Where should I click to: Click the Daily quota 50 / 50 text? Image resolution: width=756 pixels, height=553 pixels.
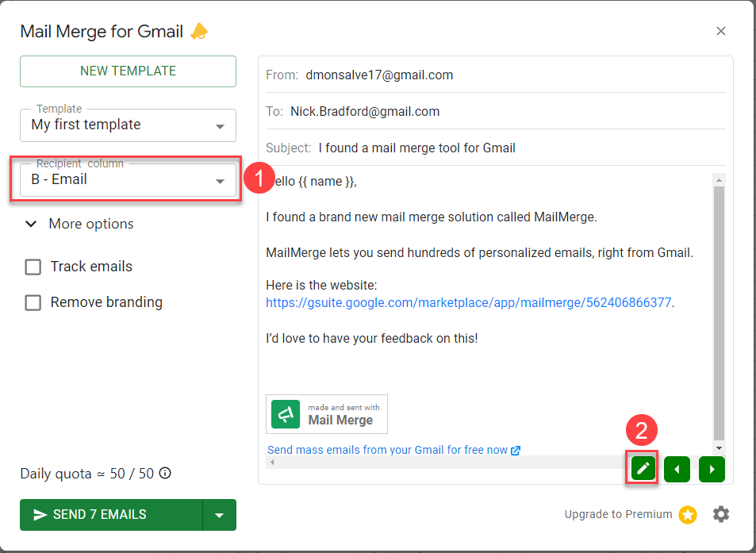coord(86,474)
